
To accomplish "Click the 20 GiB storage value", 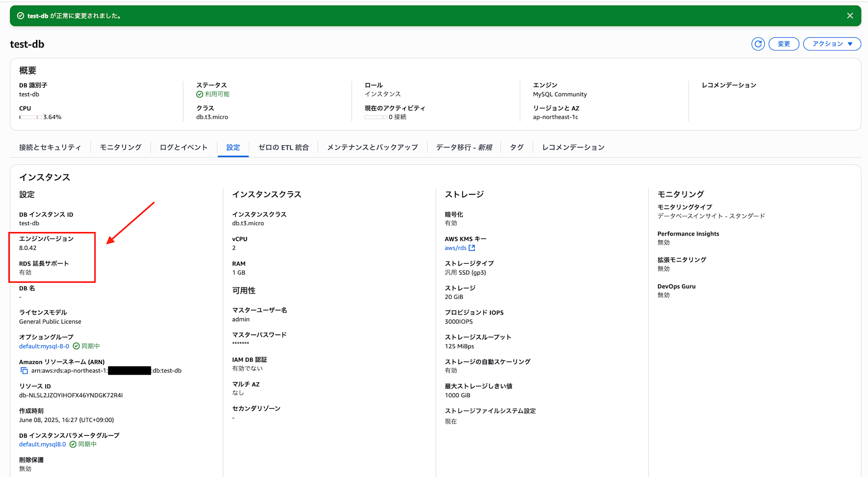I will [454, 297].
